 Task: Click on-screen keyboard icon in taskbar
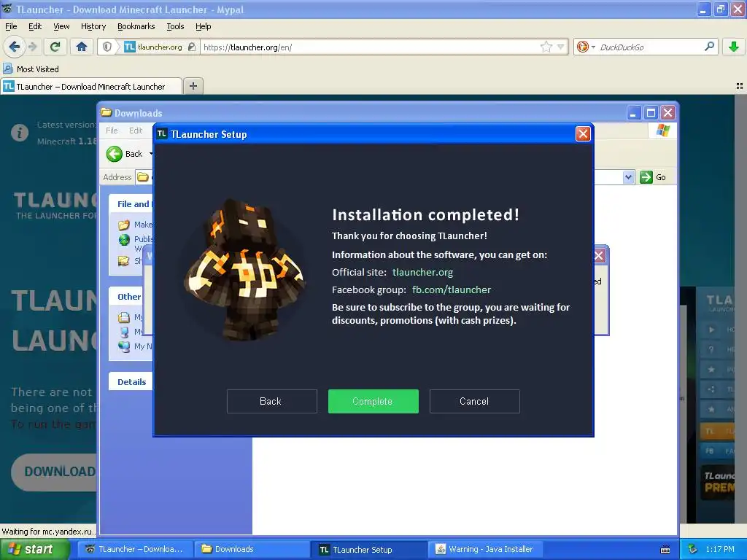(x=665, y=550)
